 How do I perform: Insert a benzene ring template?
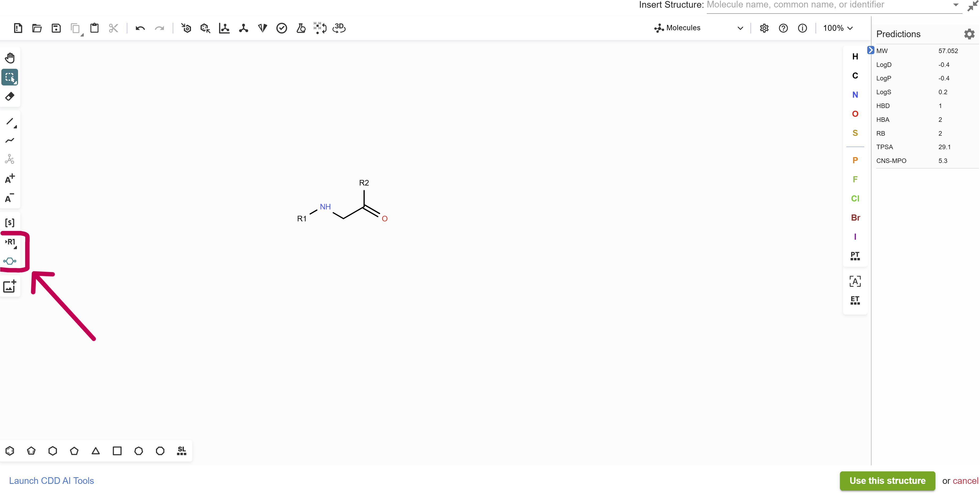10,451
